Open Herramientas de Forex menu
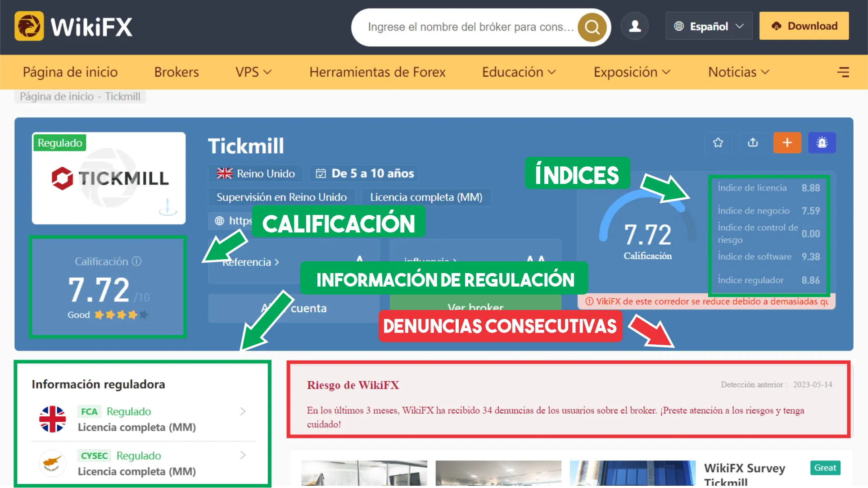This screenshot has width=868, height=488. point(377,72)
